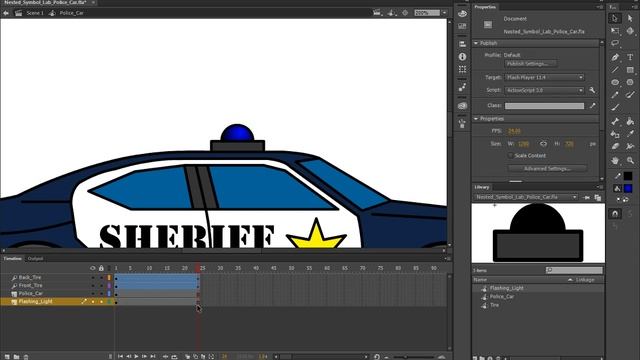Toggle link width and height icon
The image size is (640, 360).
coord(543,144)
